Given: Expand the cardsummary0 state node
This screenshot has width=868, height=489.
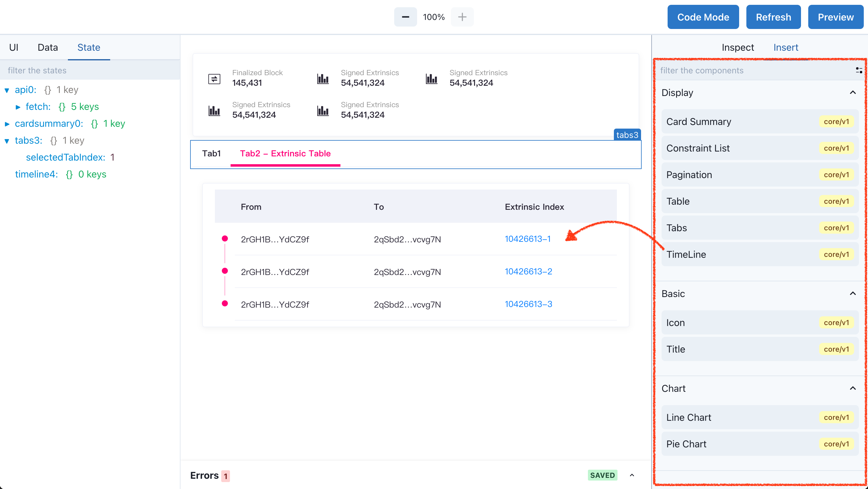Looking at the screenshot, I should click(x=7, y=124).
